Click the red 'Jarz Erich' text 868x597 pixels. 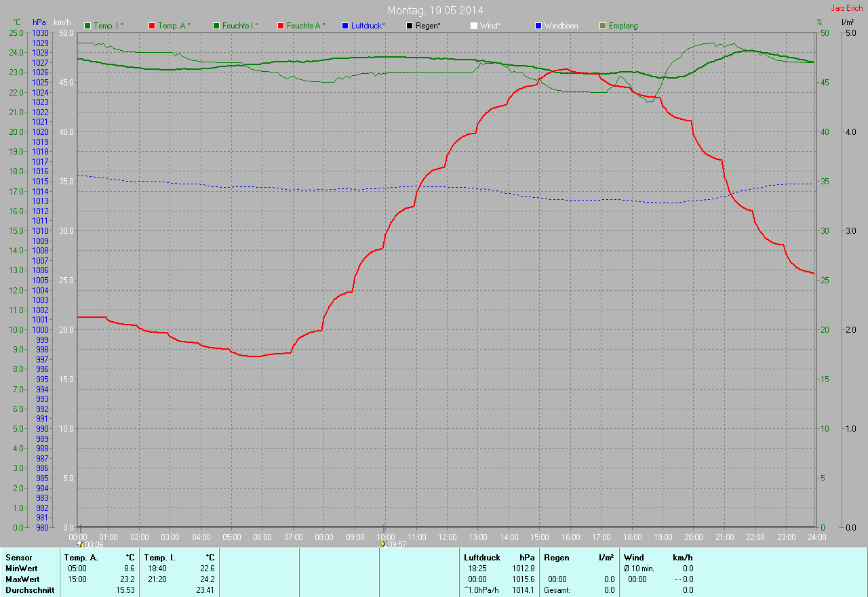coord(847,8)
